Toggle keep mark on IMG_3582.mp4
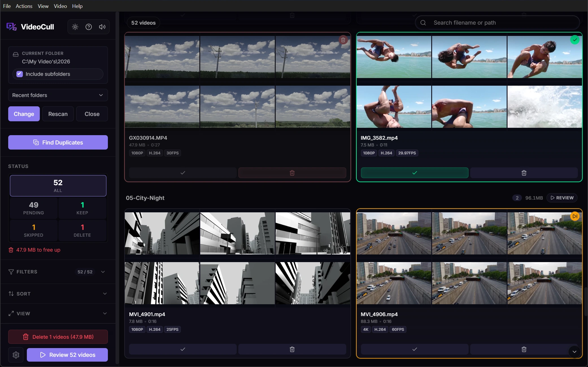This screenshot has width=588, height=367. click(x=415, y=173)
